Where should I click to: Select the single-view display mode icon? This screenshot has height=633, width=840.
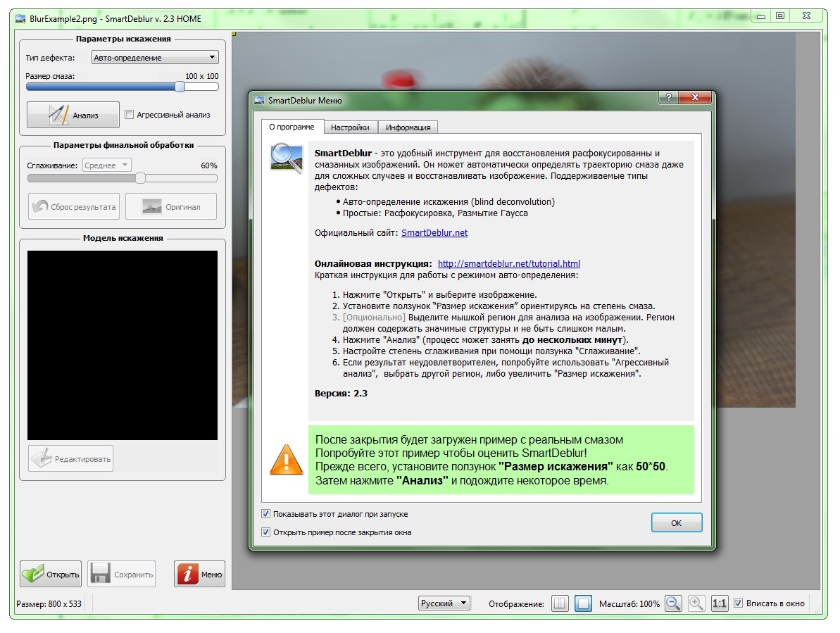583,603
